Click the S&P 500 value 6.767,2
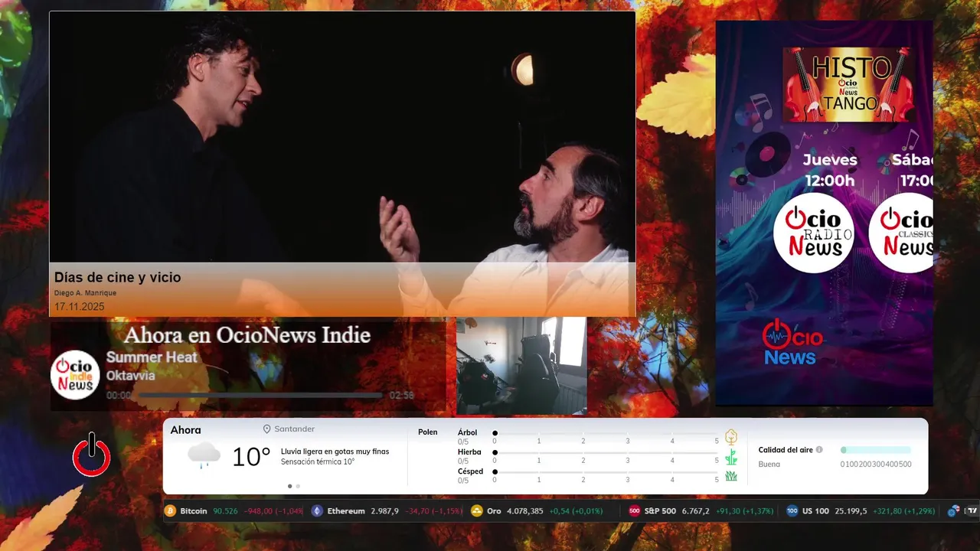980x551 pixels. click(x=696, y=511)
